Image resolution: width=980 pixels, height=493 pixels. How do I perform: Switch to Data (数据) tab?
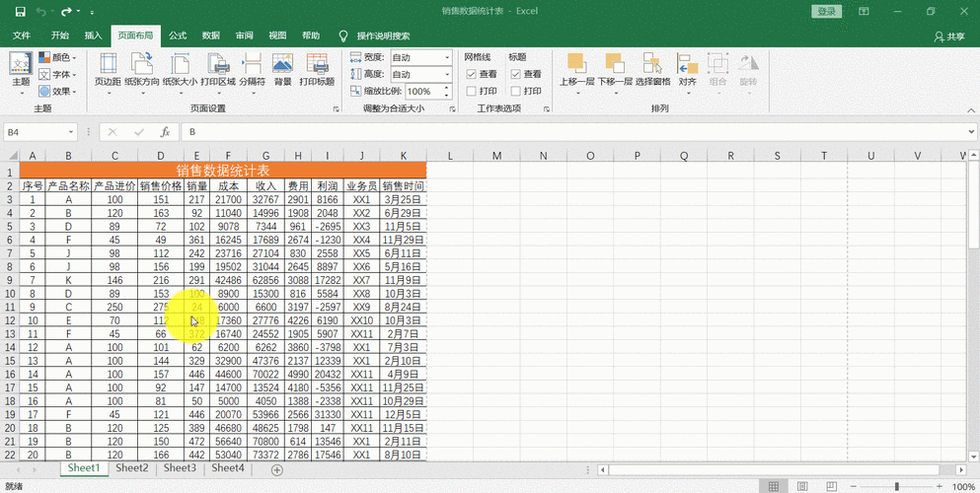210,35
